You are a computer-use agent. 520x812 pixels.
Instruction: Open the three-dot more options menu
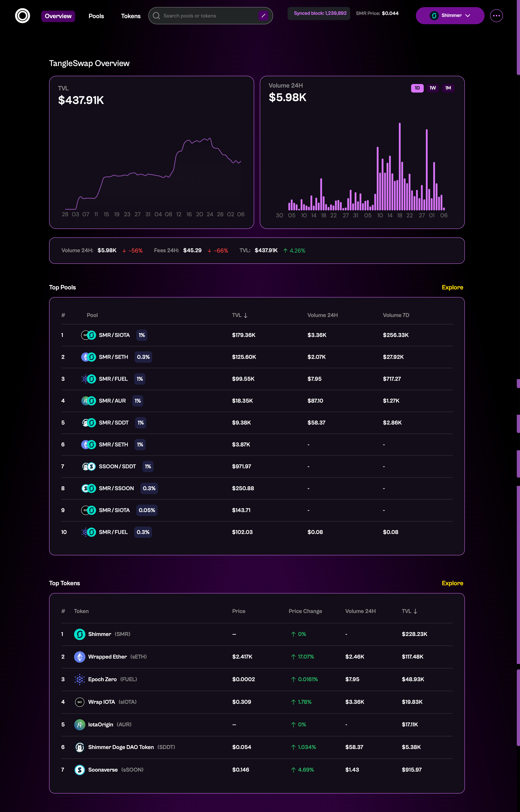tap(496, 15)
